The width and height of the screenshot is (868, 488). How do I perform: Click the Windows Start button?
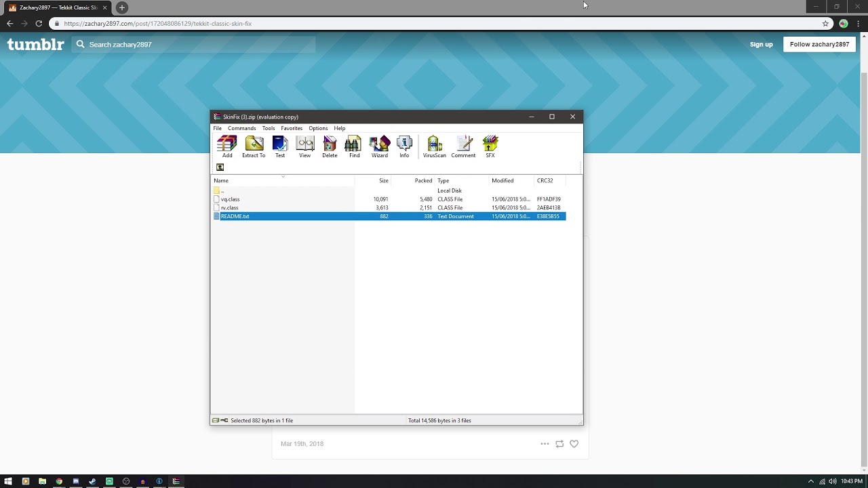pyautogui.click(x=8, y=481)
